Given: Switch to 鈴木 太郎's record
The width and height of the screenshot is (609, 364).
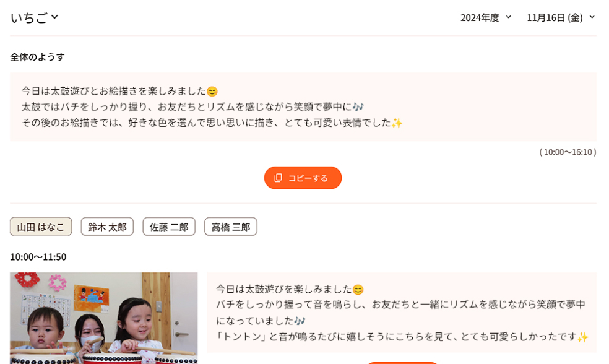Looking at the screenshot, I should (107, 227).
